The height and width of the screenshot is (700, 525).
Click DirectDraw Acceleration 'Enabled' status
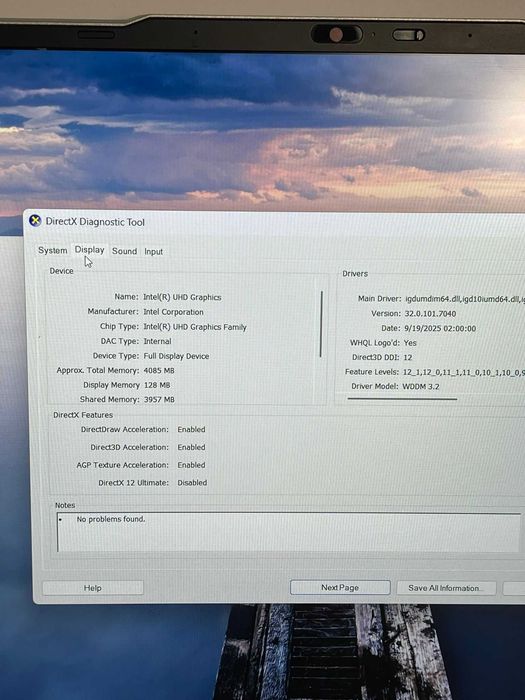(191, 429)
